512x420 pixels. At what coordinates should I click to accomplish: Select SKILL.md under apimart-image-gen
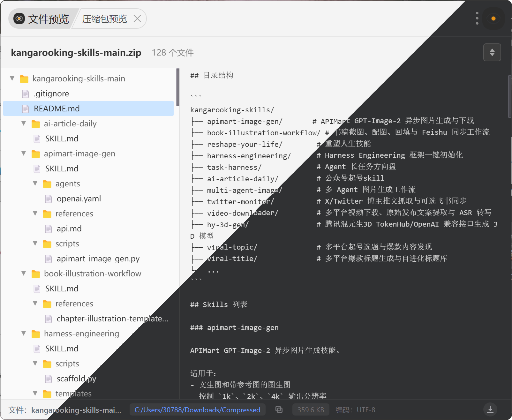point(88,169)
